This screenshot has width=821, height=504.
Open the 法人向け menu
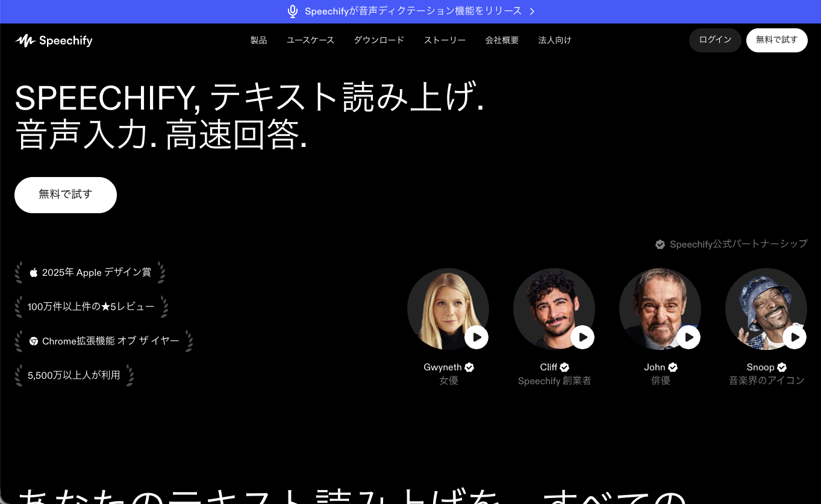[555, 40]
